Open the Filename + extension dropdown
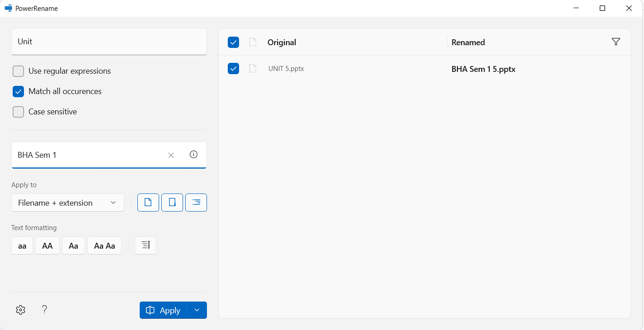The width and height of the screenshot is (644, 330). (68, 203)
